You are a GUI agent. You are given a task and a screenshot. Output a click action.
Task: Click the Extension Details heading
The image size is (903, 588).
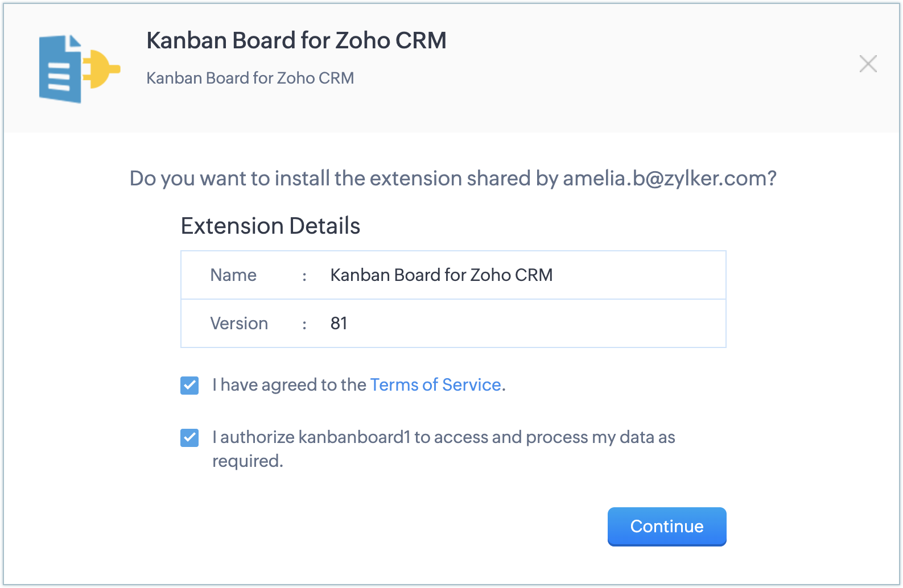270,226
